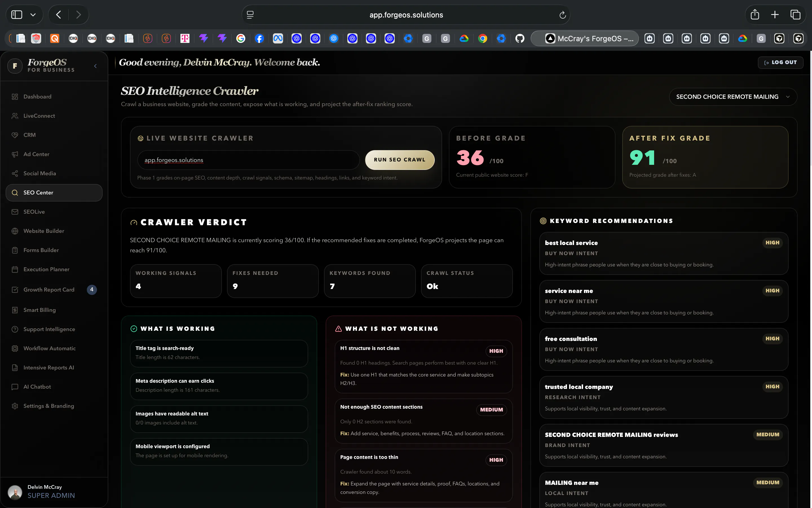Viewport: 812px width, 508px height.
Task: Open Ad Center megaphone icon
Action: pos(15,154)
